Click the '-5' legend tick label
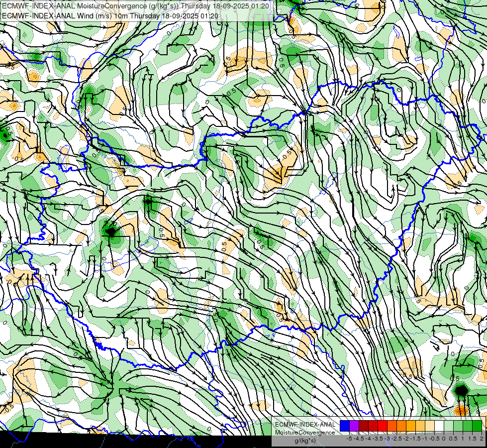 pyautogui.click(x=349, y=439)
